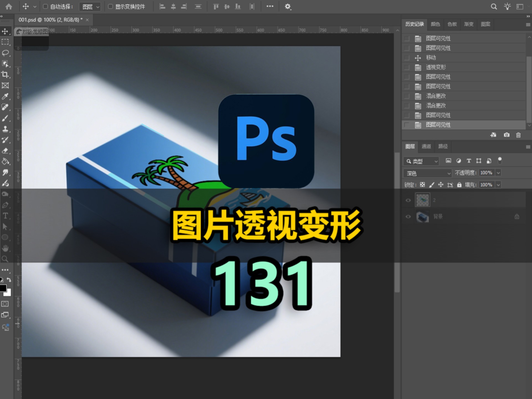Hide the background layer eye icon
532x399 pixels.
coord(408,217)
